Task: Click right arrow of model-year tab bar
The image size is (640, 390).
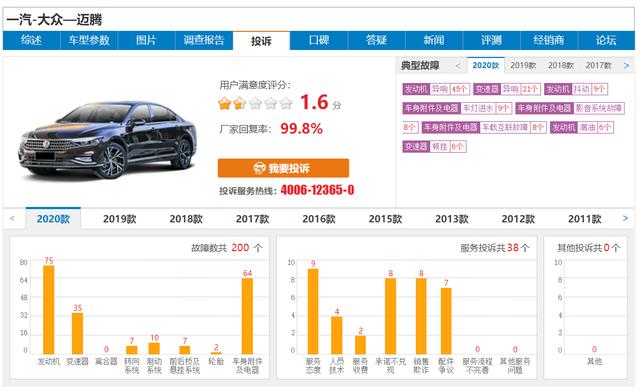Action: [x=625, y=219]
